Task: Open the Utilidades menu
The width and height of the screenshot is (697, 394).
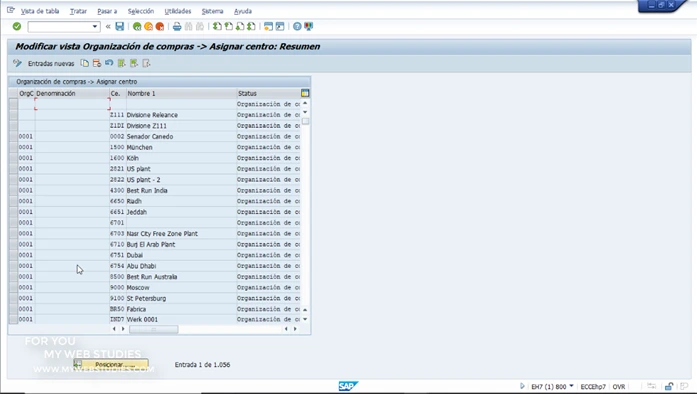Action: [178, 11]
